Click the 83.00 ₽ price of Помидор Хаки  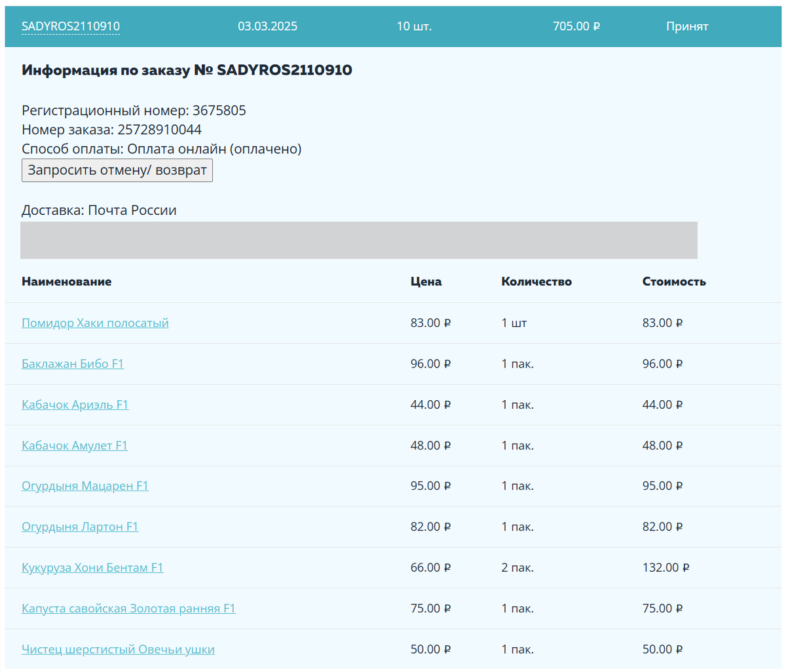pos(431,323)
